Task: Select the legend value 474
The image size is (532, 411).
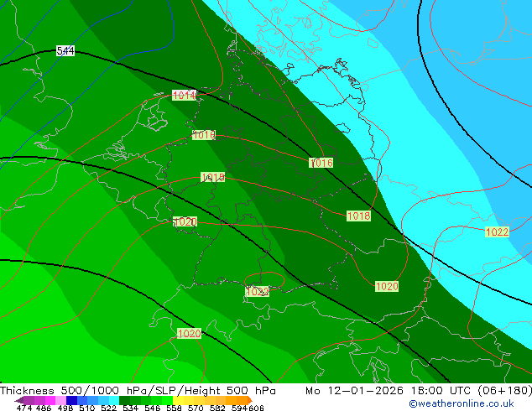Action: click(x=24, y=408)
